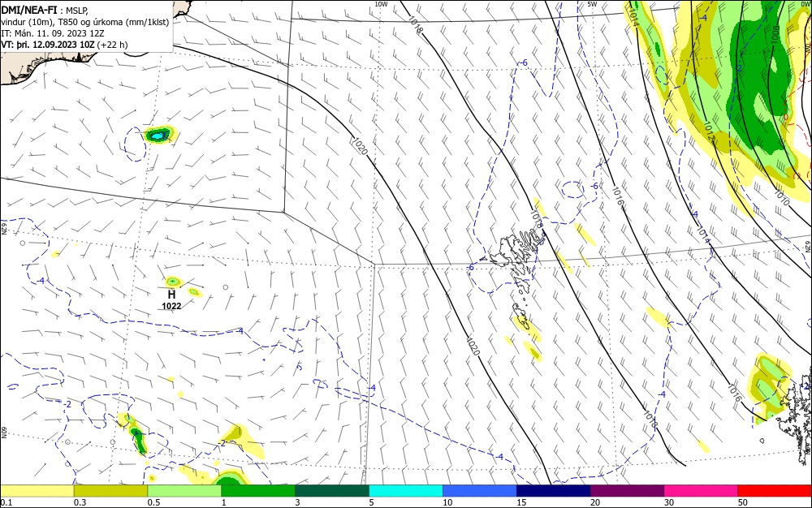
Task: Click the 10W longitude label
Action: [x=381, y=4]
